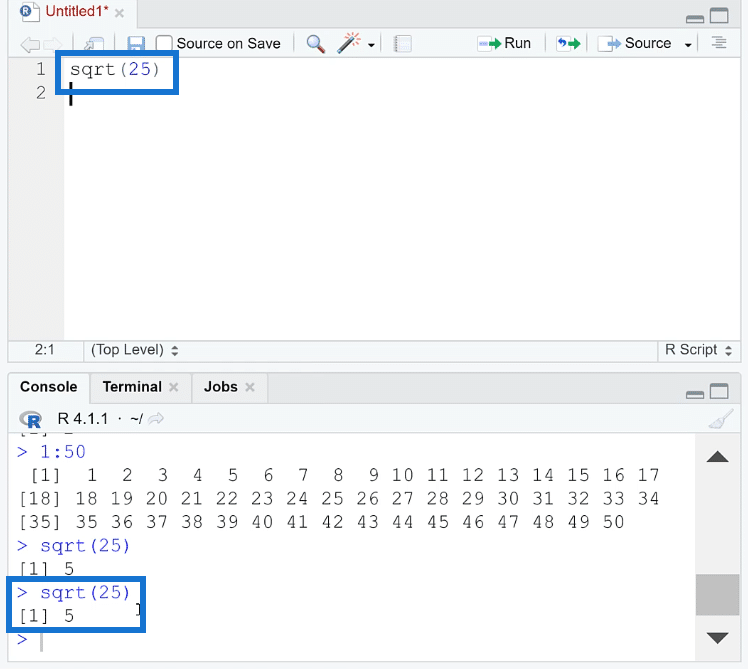Click the R logo in console header

click(x=31, y=419)
